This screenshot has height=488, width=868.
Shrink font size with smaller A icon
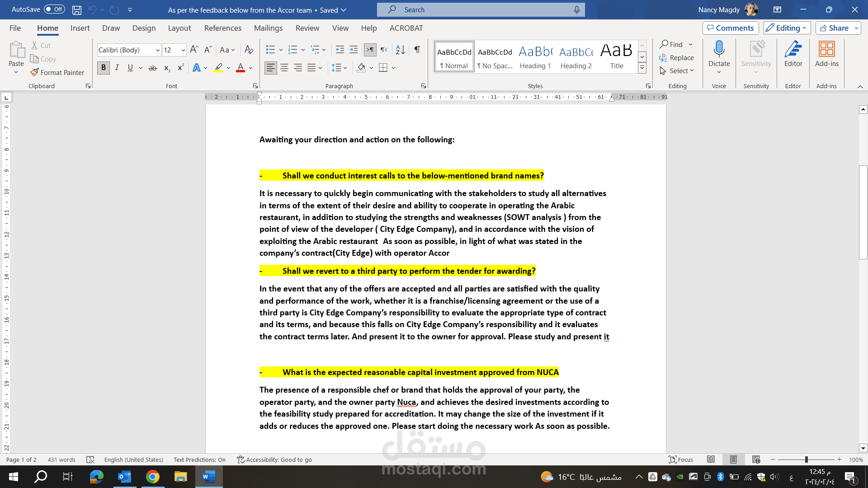(x=208, y=50)
